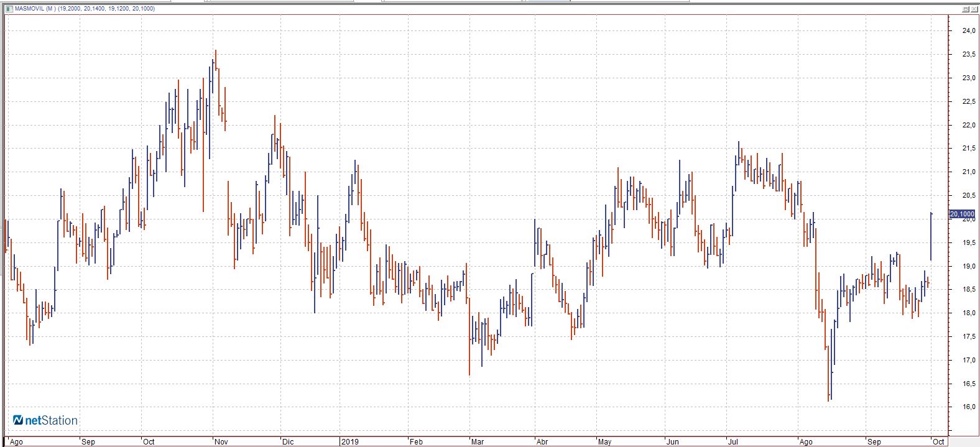Click the 22,5 price axis label
Image resolution: width=980 pixels, height=447 pixels.
point(969,102)
